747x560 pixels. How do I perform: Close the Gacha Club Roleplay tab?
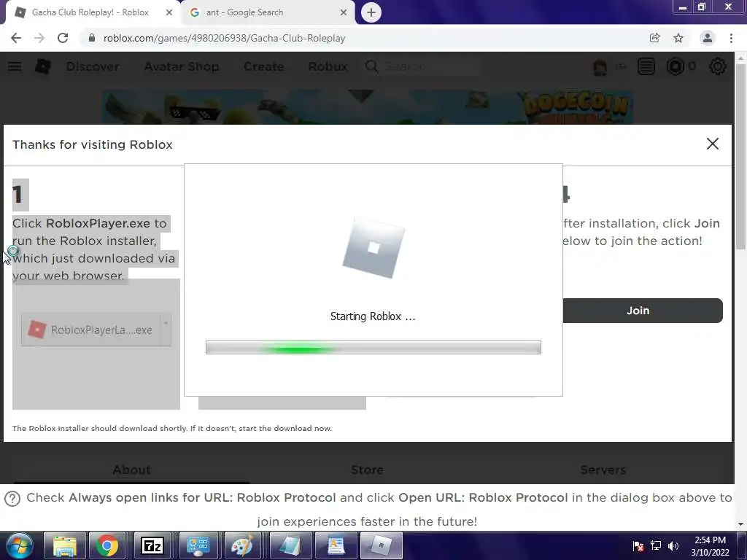[169, 12]
